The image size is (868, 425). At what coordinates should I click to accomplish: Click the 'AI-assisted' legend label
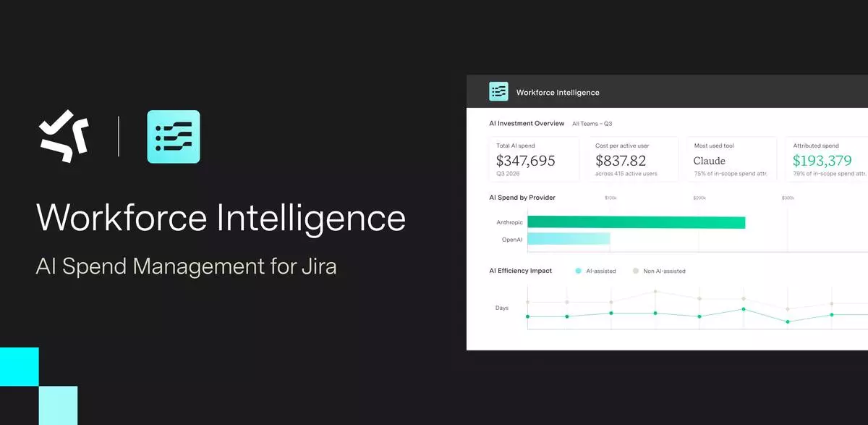point(601,271)
